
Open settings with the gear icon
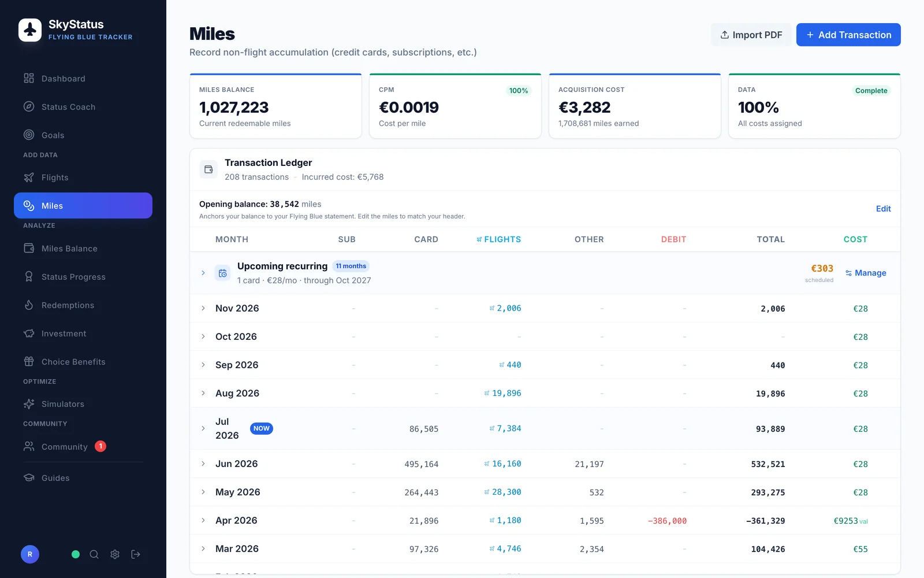click(x=115, y=554)
